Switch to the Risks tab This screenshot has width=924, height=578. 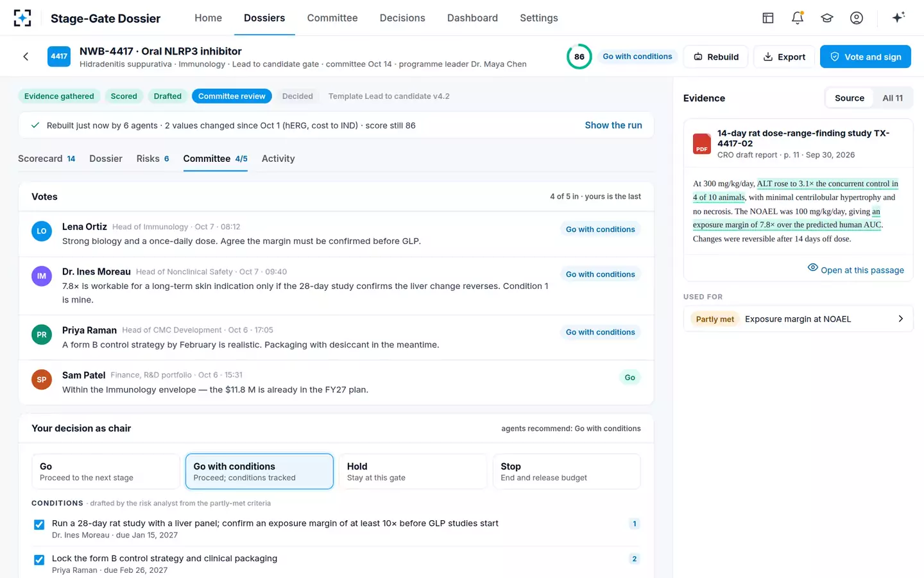[153, 159]
